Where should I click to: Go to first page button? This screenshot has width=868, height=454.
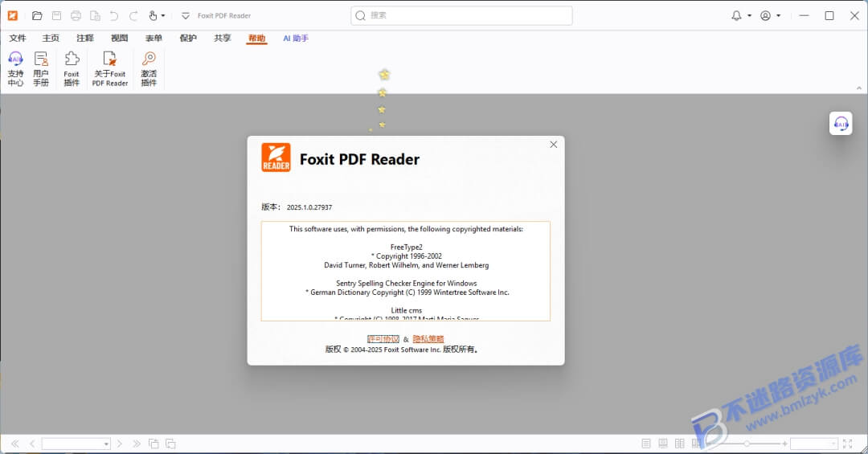click(15, 444)
